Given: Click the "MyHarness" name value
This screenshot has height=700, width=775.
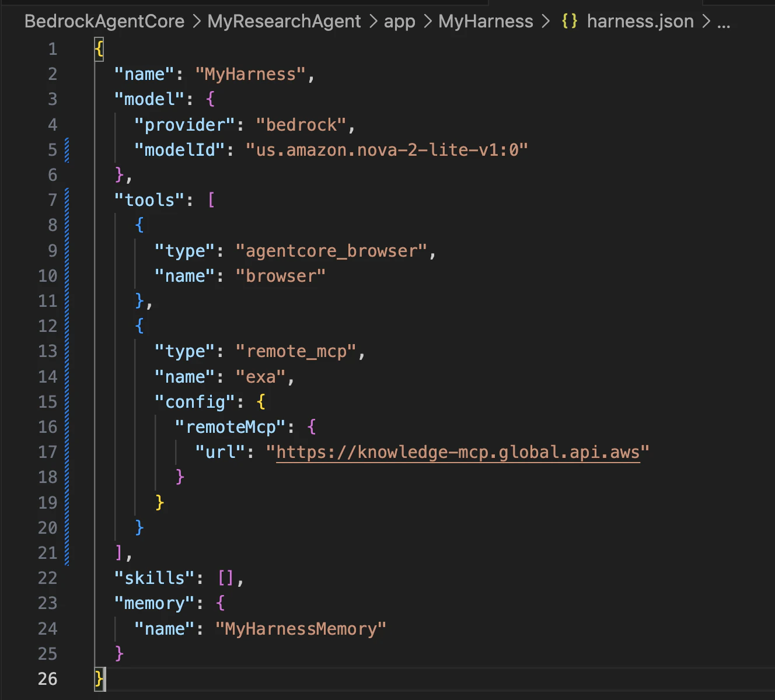Looking at the screenshot, I should pyautogui.click(x=250, y=75).
